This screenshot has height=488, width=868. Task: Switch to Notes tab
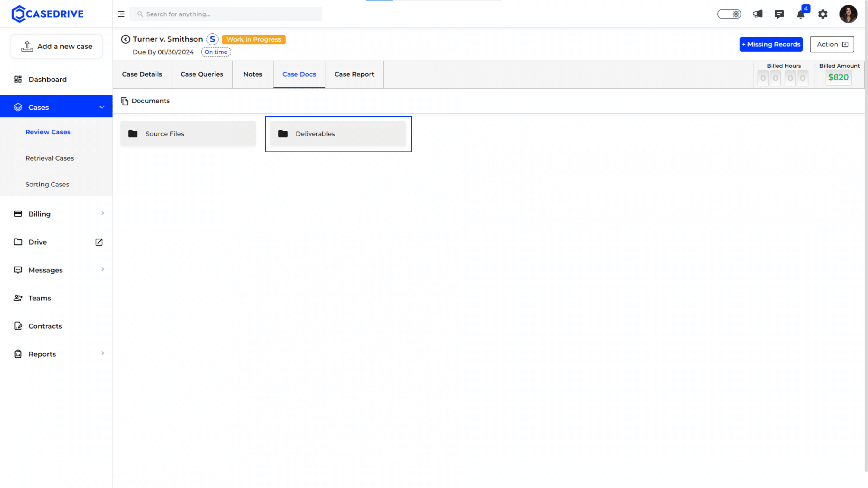point(253,74)
